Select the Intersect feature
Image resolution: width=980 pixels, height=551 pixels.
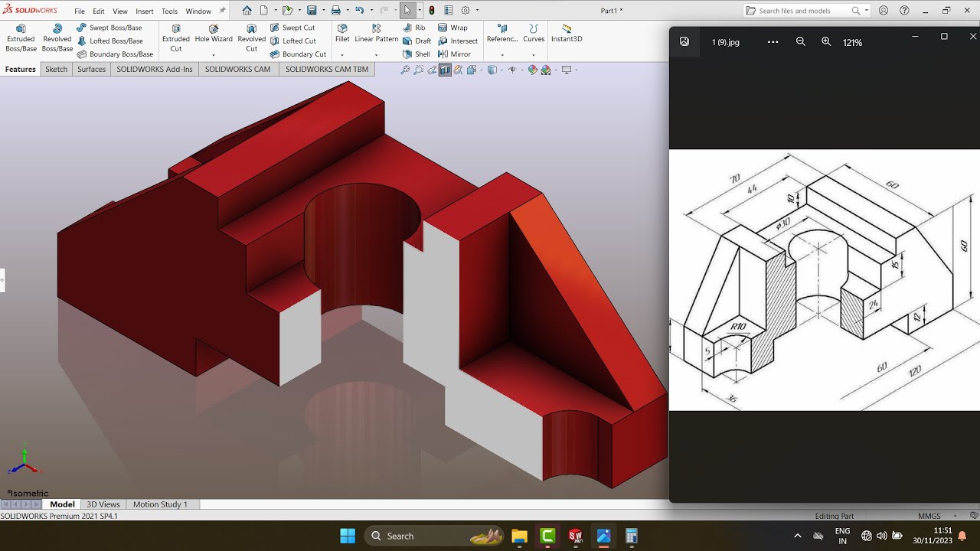[x=458, y=41]
